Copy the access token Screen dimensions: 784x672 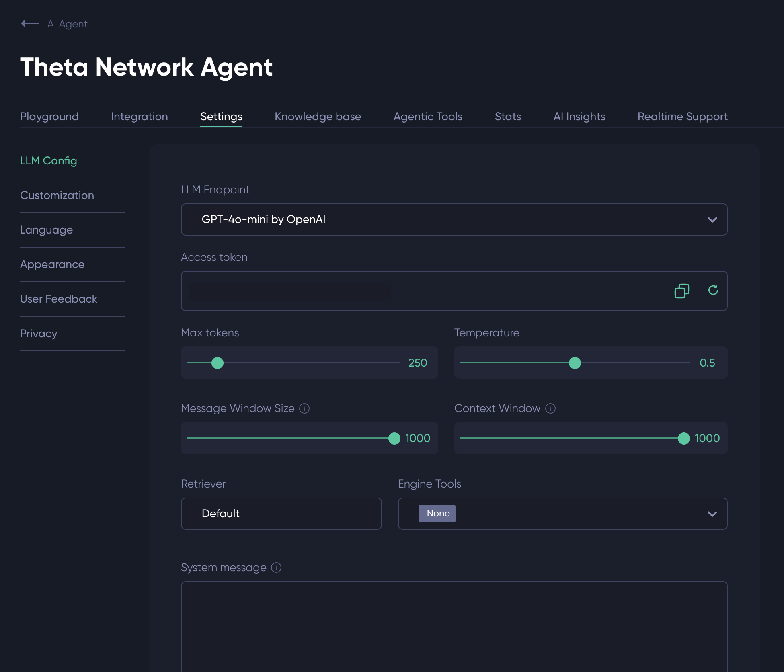click(681, 291)
